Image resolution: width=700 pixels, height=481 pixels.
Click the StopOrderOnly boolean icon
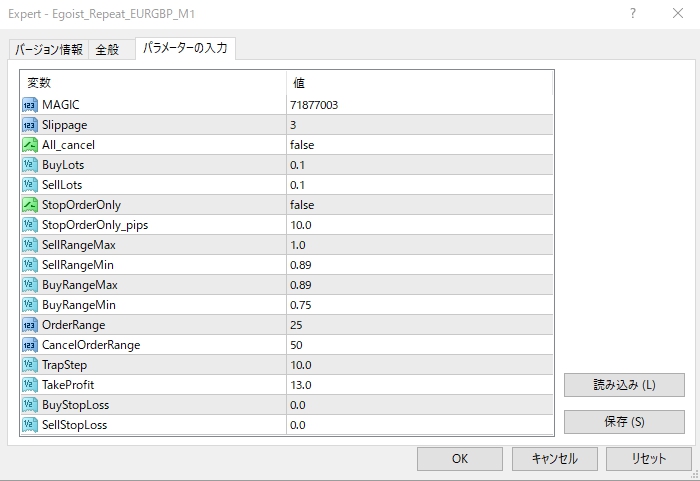(29, 205)
